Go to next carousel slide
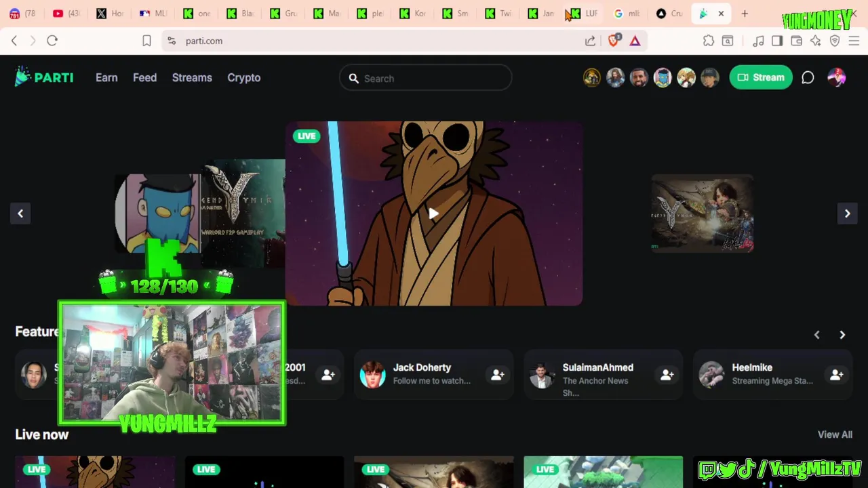Screen dimensions: 868x488 [x=847, y=213]
